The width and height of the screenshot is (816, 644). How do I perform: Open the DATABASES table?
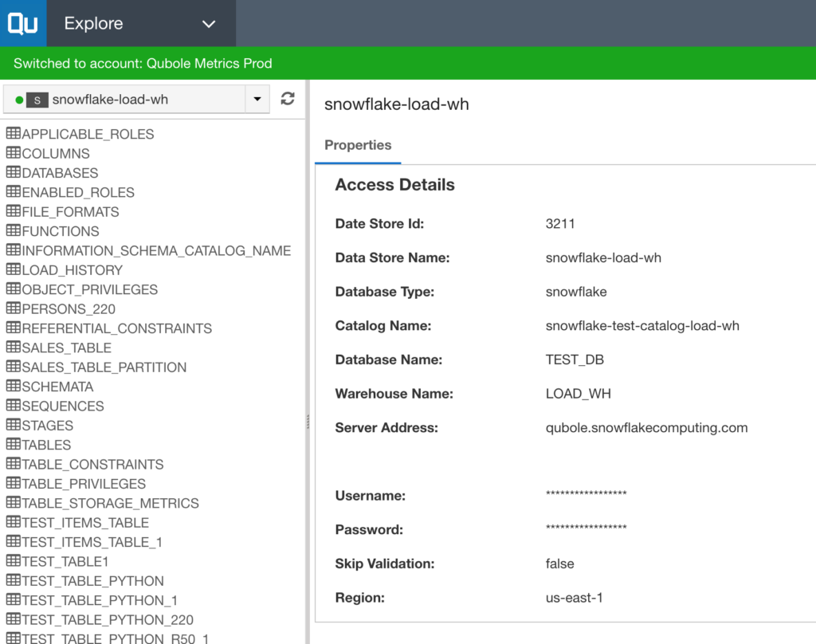pyautogui.click(x=60, y=173)
